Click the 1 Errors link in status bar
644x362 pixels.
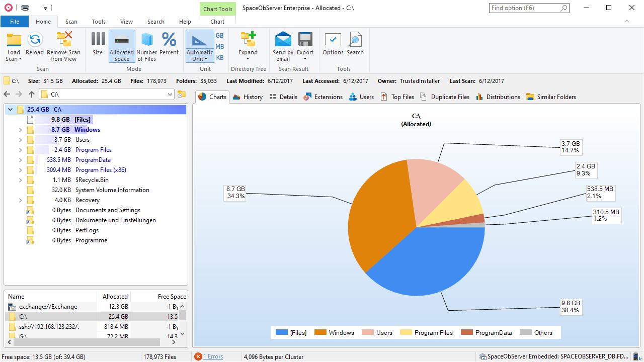tap(213, 356)
